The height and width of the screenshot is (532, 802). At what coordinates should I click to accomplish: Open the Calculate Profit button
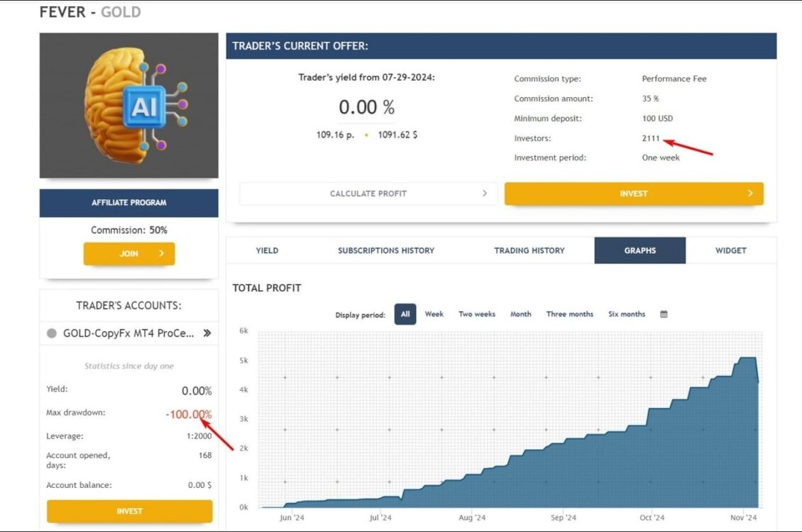click(x=368, y=194)
